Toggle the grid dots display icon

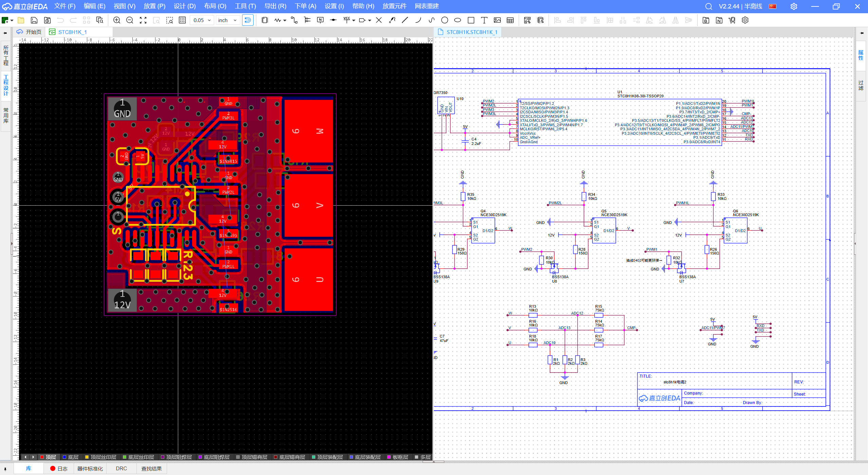click(x=182, y=20)
